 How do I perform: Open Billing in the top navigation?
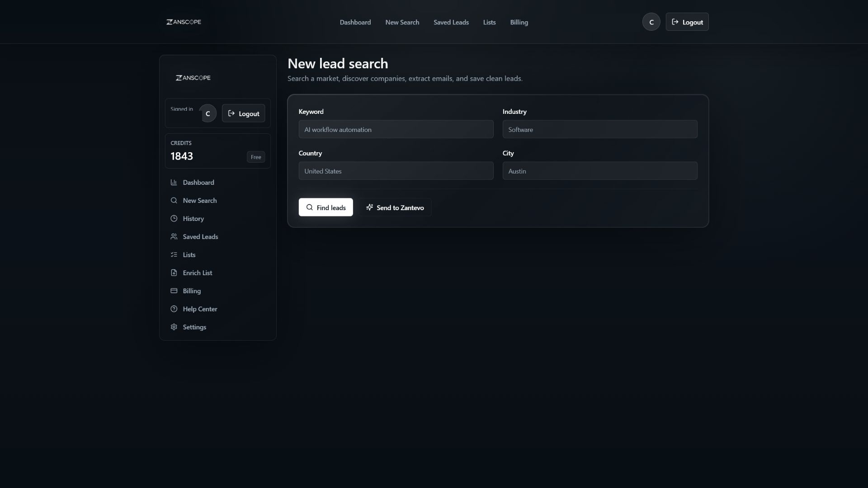(519, 22)
